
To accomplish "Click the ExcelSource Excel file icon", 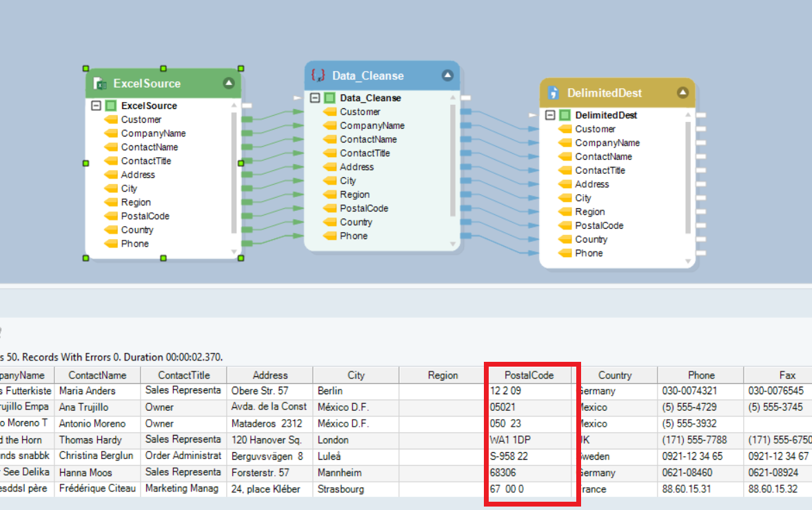I will (99, 83).
